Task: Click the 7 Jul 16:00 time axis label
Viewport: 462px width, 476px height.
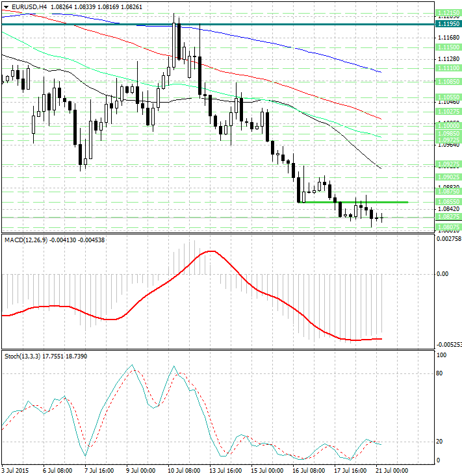Action: (99, 471)
